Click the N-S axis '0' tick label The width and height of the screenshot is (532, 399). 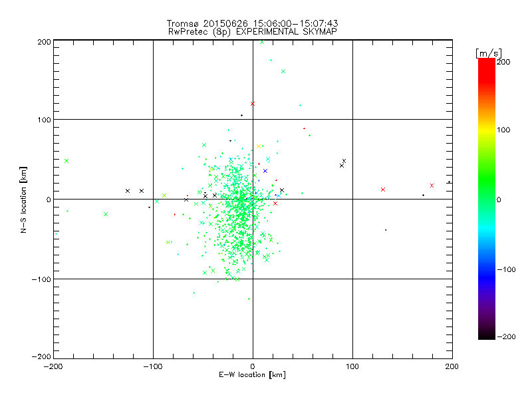(49, 199)
